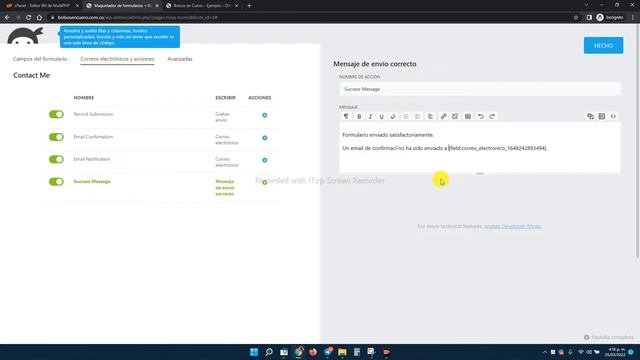This screenshot has width=640, height=360.
Task: Toggle bold formatting in message editor
Action: coord(359,116)
